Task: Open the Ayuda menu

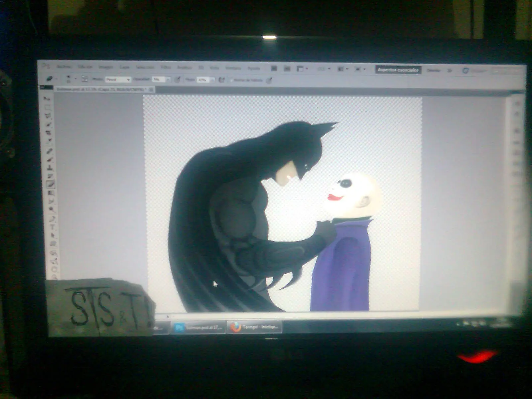Action: point(254,68)
